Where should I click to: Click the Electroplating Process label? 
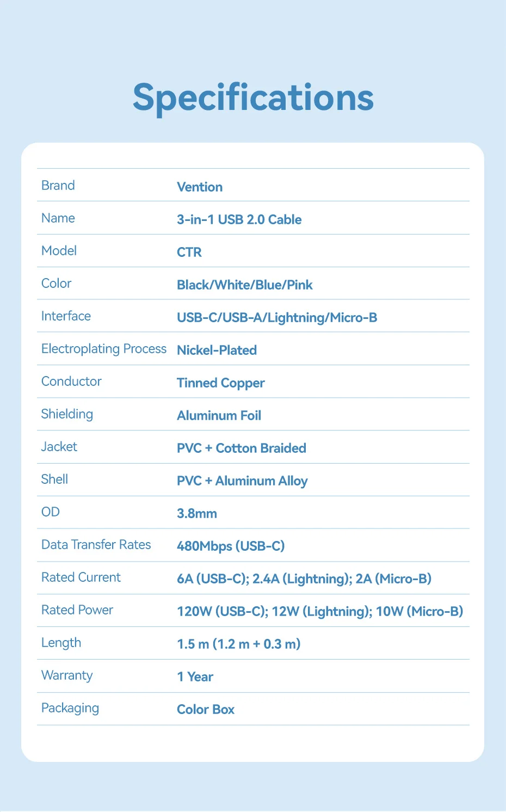[x=104, y=349]
